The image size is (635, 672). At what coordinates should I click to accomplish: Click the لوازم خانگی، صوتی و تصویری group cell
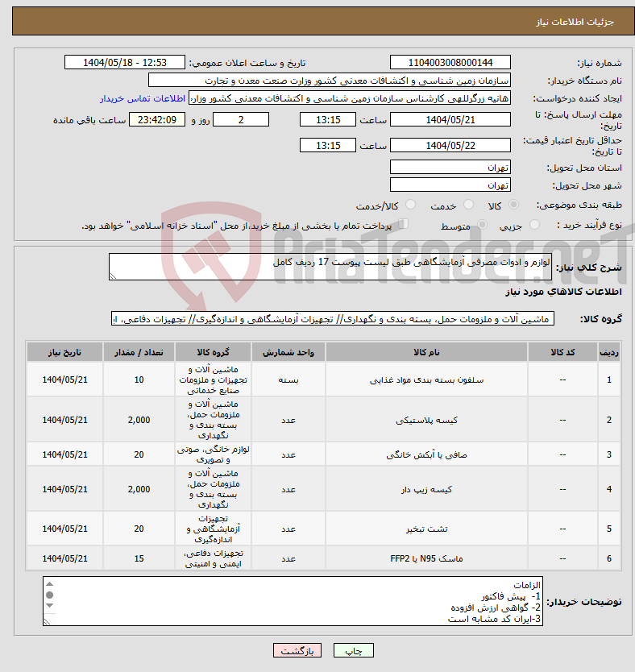click(213, 454)
